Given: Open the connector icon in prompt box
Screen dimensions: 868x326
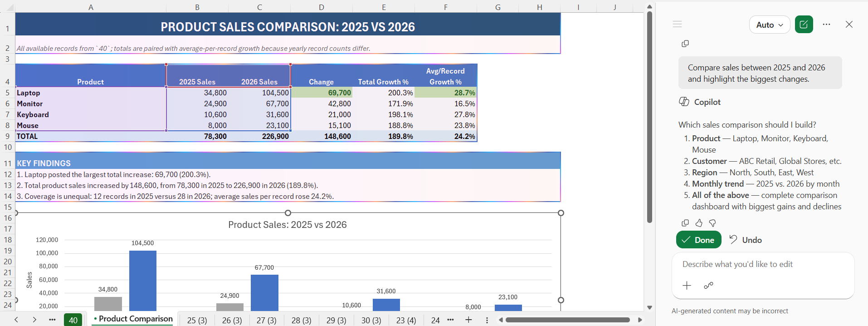Looking at the screenshot, I should click(x=708, y=286).
